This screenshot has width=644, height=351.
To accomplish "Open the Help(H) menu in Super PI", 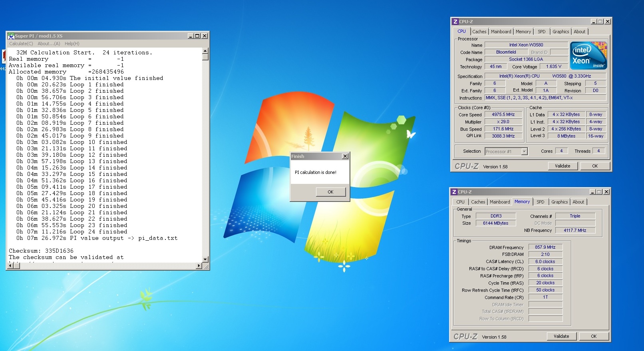I will click(x=72, y=44).
